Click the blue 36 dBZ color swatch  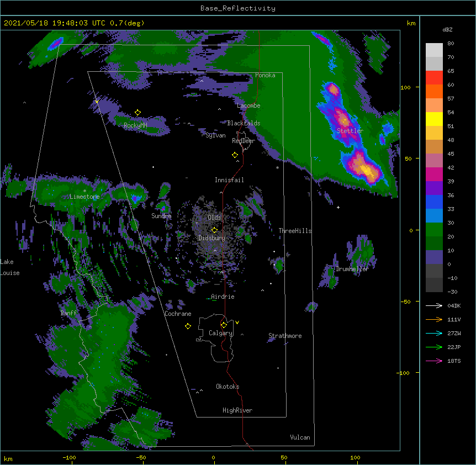click(x=434, y=202)
